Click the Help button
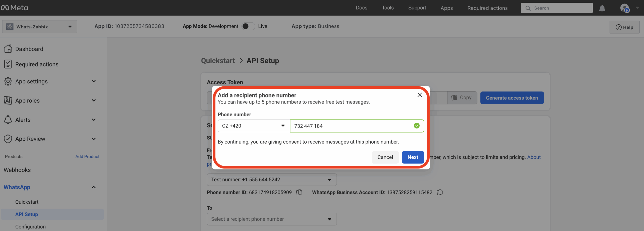 (624, 27)
